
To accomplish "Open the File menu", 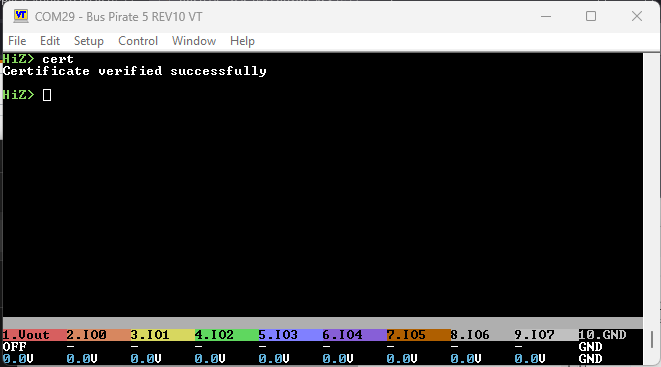I will click(17, 41).
